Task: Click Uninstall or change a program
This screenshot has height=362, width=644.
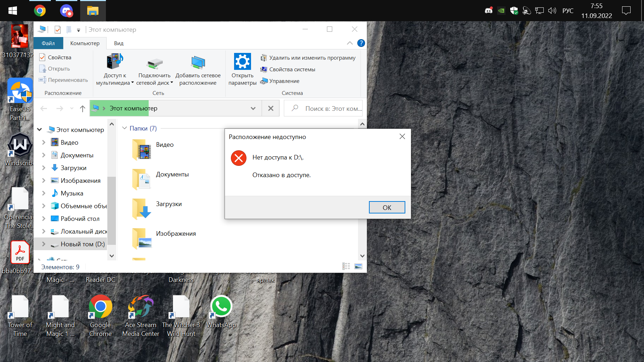Action: [x=312, y=58]
